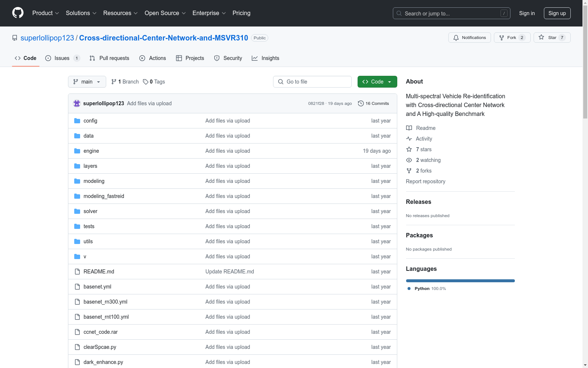Click the config folder icon

[x=77, y=121]
